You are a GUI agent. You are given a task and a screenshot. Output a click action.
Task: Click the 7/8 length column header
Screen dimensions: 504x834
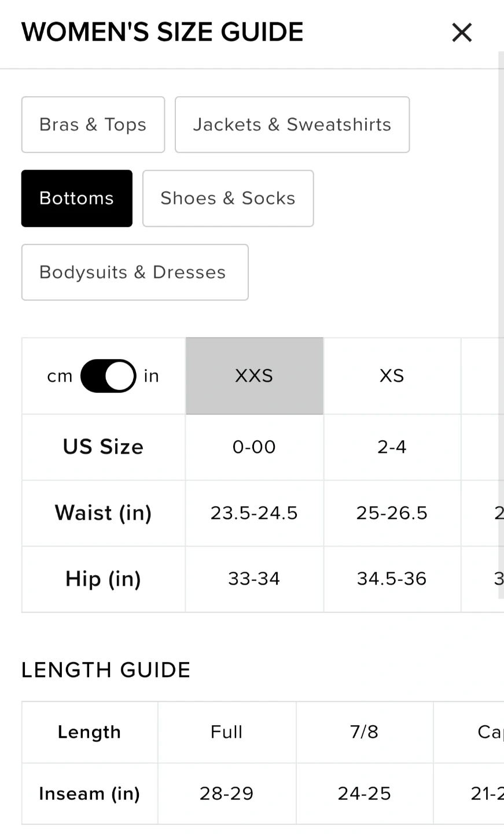tap(365, 732)
